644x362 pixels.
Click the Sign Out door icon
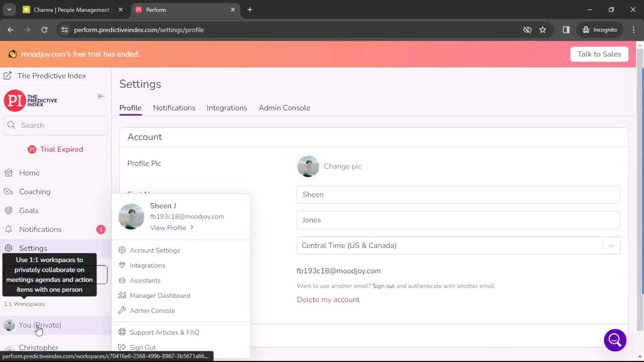(122, 347)
